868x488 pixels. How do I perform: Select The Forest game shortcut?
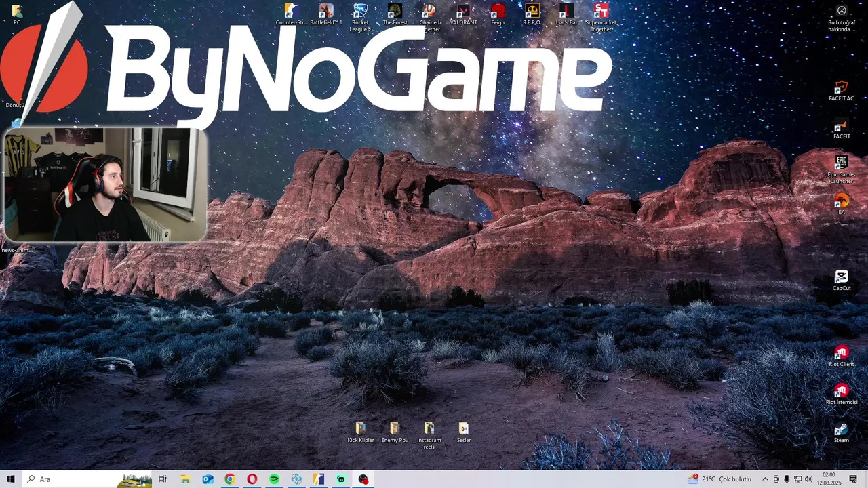point(395,14)
